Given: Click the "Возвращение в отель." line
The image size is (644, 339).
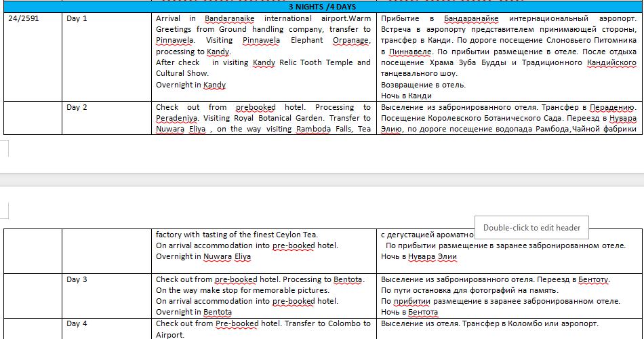Looking at the screenshot, I should [x=423, y=85].
